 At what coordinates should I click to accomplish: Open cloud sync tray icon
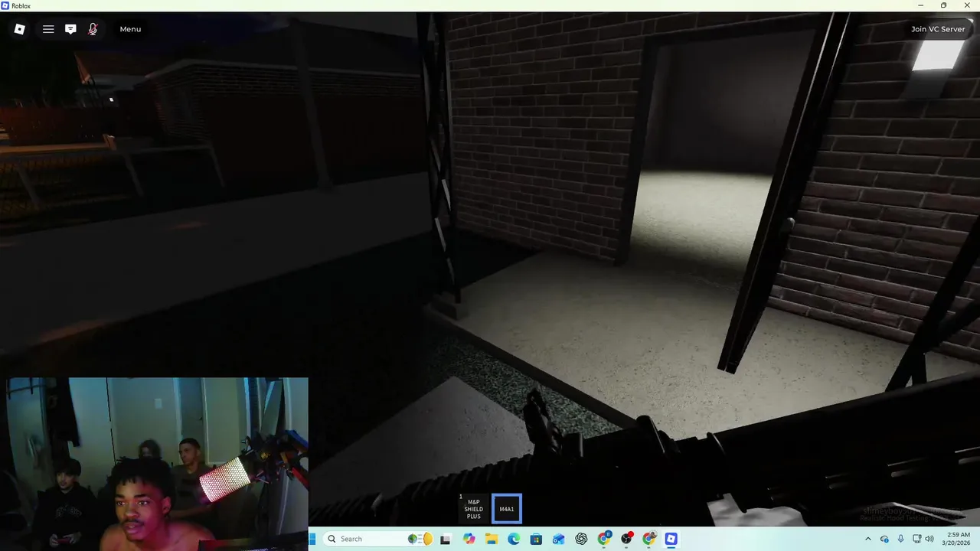(x=884, y=539)
